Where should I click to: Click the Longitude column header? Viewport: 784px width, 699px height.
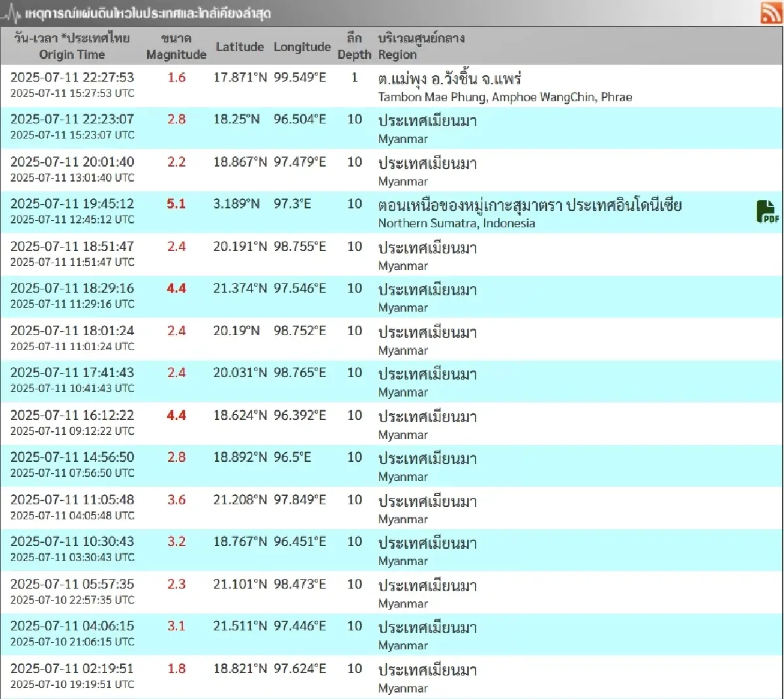302,46
